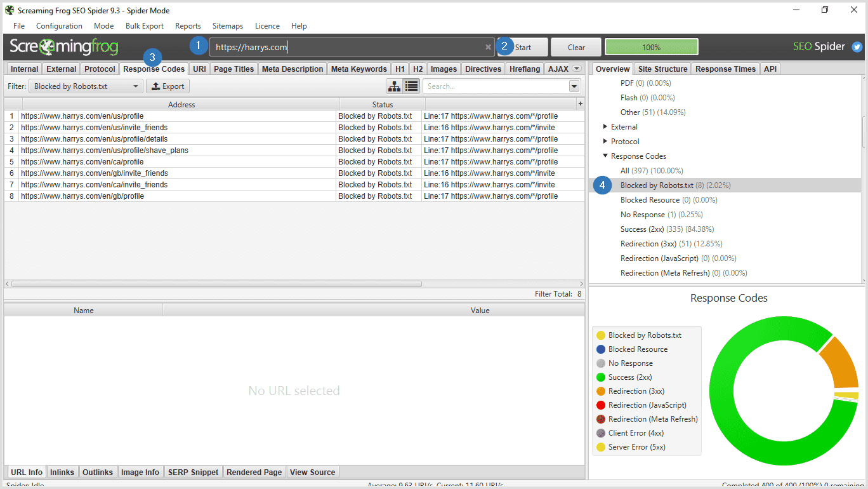Export the filtered results
This screenshot has width=868, height=489.
[x=168, y=86]
